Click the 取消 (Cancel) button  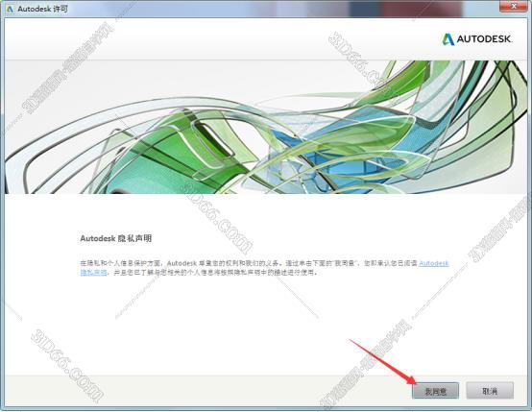click(490, 391)
